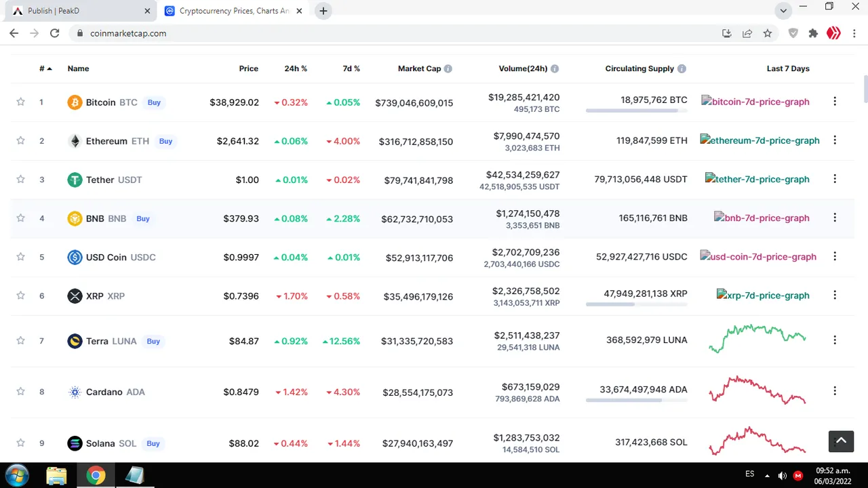Click XRP circulating supply progress bar
The image size is (868, 488).
click(x=637, y=304)
